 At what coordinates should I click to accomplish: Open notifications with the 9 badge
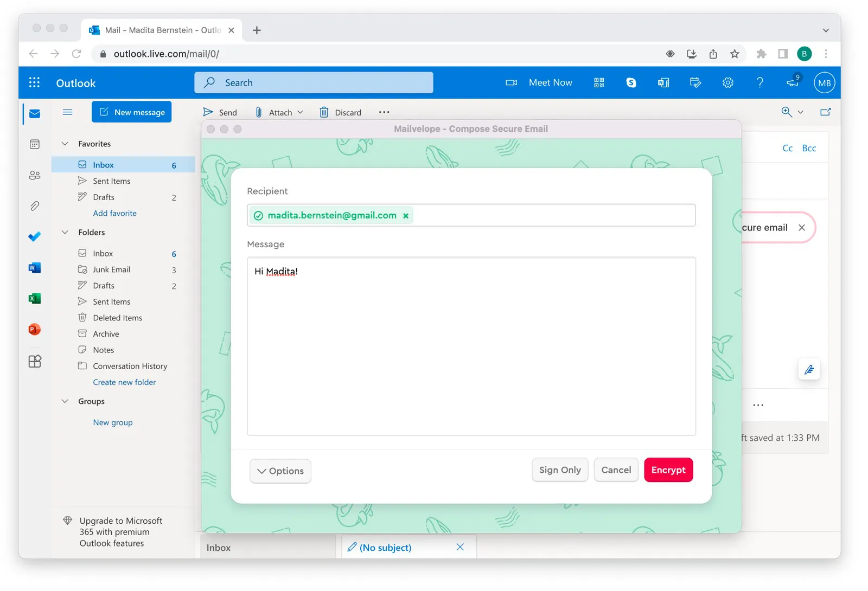[x=792, y=82]
